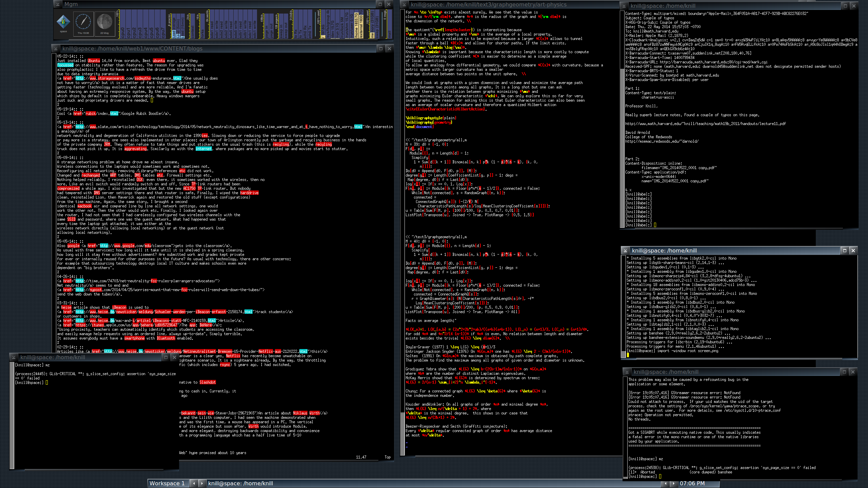Switch to the previous workspace via the left arrow
Viewport: 868px width, 488px height.
point(194,484)
